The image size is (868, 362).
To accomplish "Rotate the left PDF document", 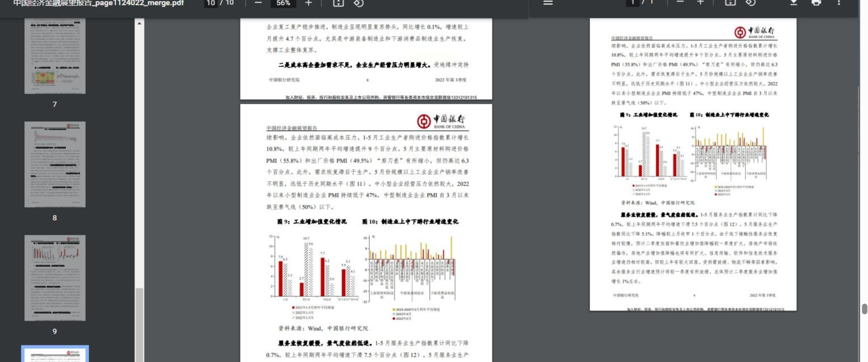I will click(358, 3).
